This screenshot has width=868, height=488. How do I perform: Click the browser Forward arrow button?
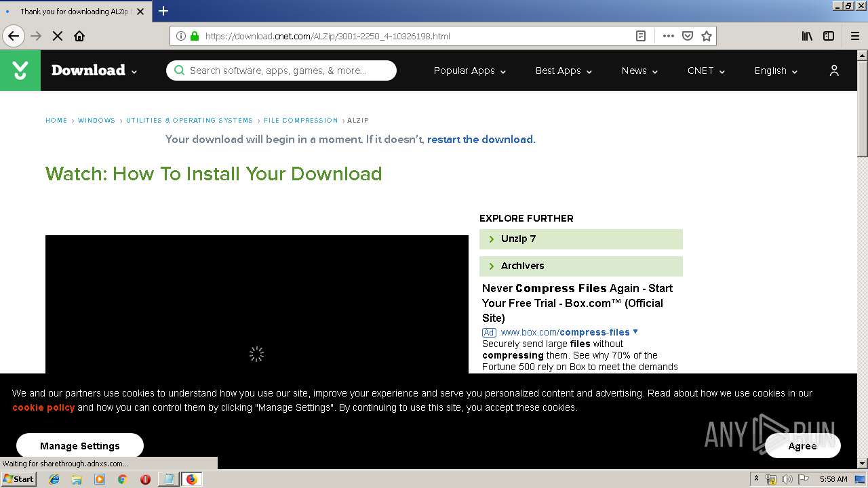37,36
